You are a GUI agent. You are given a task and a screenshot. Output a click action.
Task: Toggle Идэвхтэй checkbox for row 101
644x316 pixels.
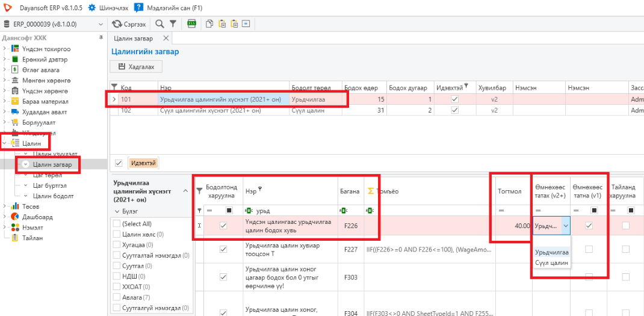[454, 99]
